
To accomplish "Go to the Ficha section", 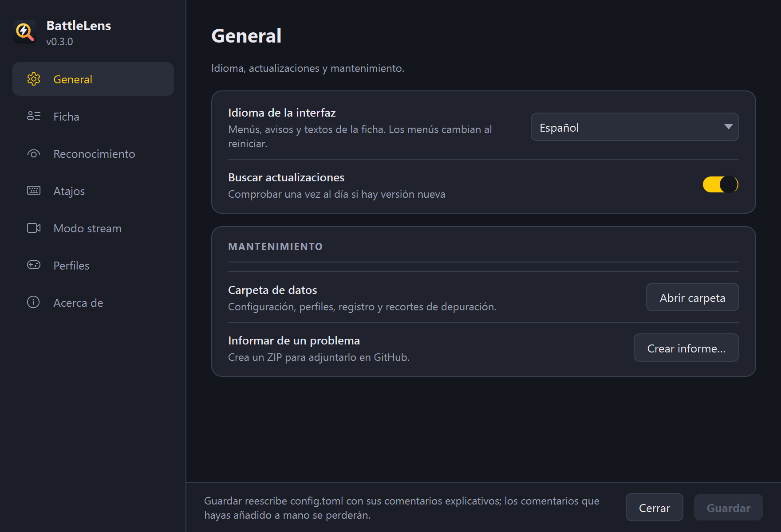I will click(x=93, y=117).
